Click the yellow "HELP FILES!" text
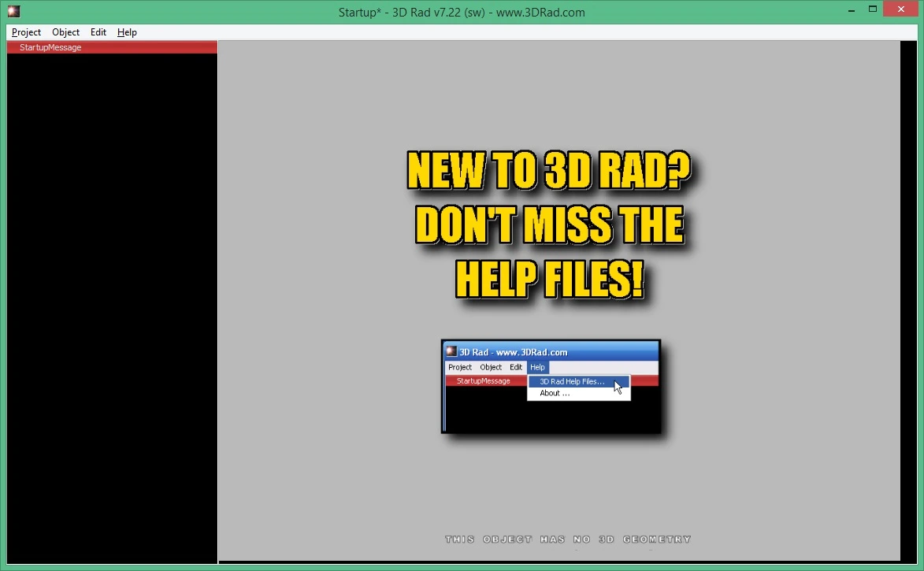The width and height of the screenshot is (924, 571). 550,280
